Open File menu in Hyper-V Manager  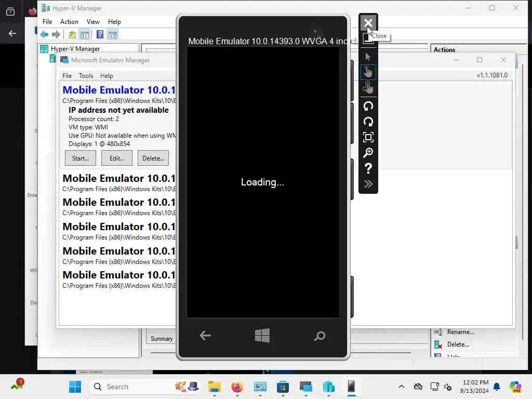(x=47, y=22)
